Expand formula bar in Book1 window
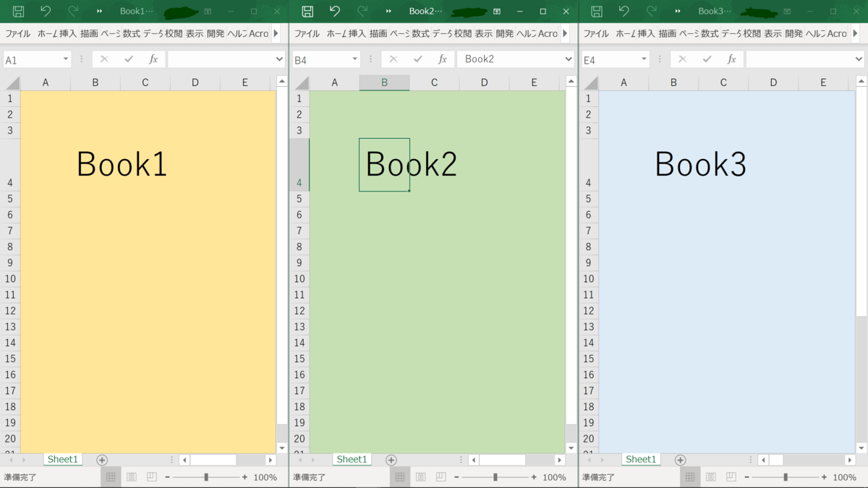The width and height of the screenshot is (868, 488). (x=279, y=59)
